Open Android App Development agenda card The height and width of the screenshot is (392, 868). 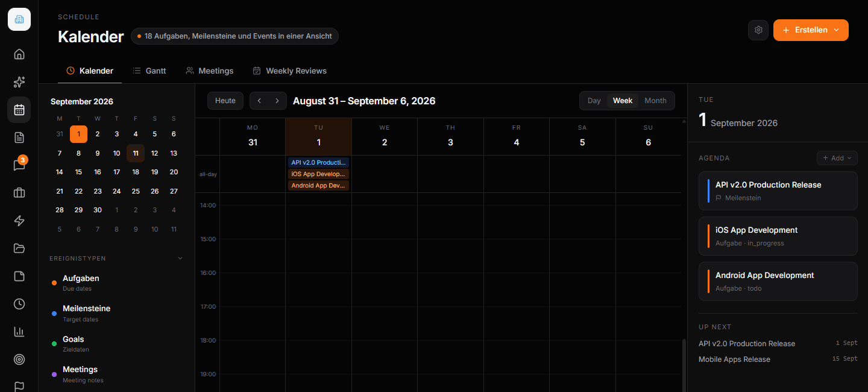tap(778, 281)
